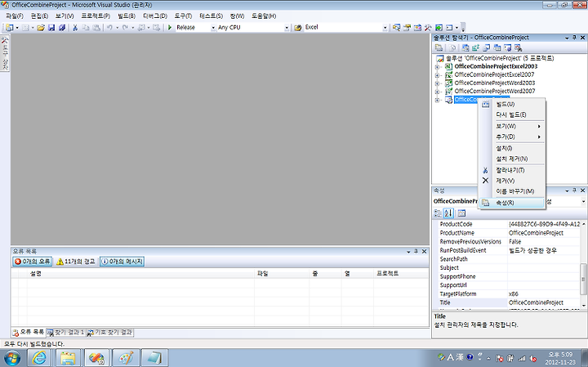
Task: Open the Properties Window toolbar icon
Action: pos(407,28)
